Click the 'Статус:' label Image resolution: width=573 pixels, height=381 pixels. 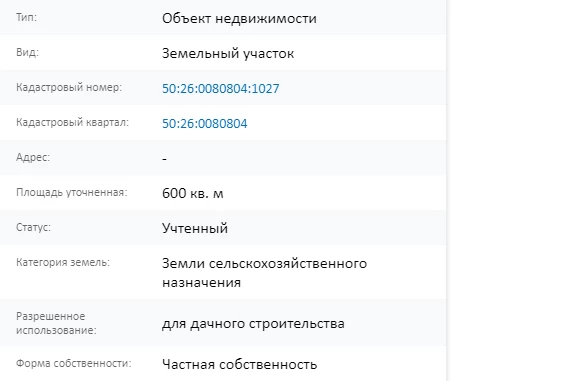point(33,227)
